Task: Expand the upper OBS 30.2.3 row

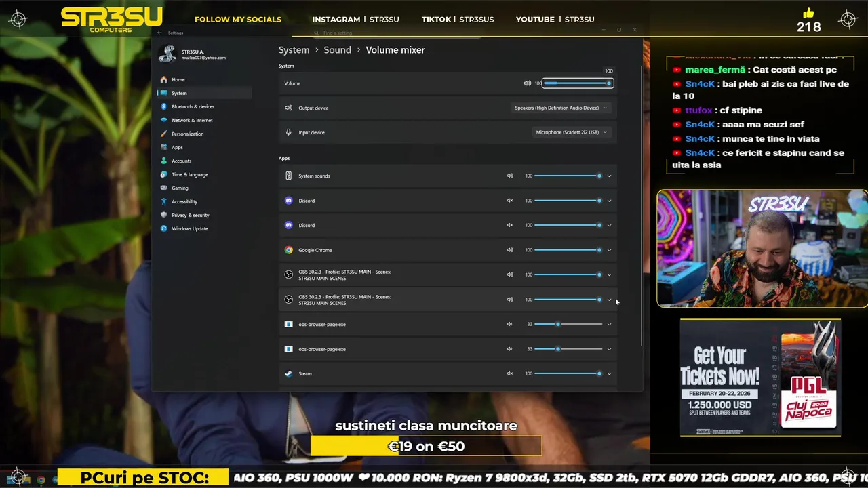Action: pos(609,274)
